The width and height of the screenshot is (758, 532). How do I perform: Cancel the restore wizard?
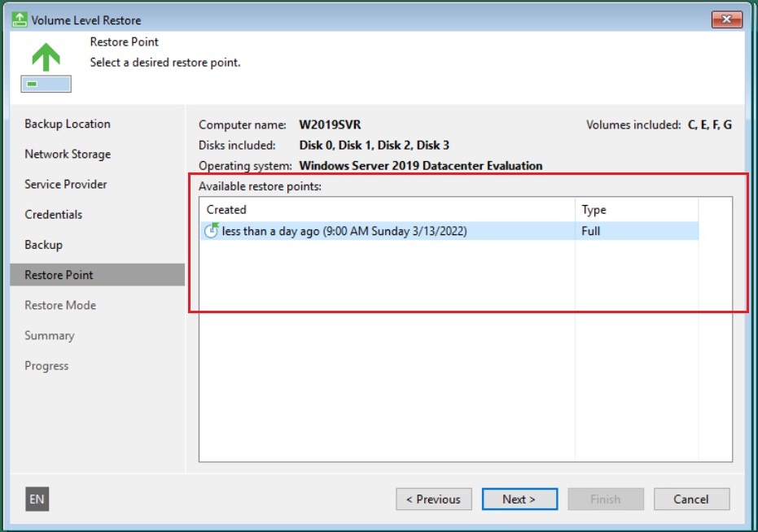point(691,499)
